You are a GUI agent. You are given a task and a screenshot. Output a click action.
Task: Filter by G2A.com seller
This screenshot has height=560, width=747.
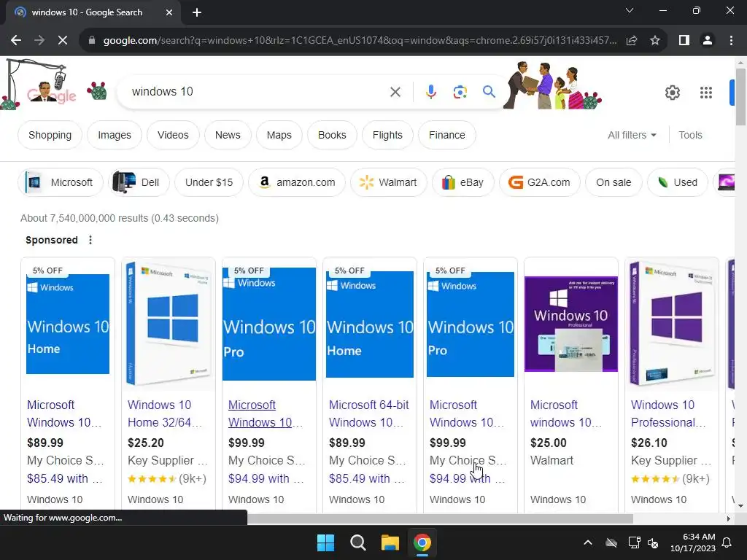pos(540,182)
